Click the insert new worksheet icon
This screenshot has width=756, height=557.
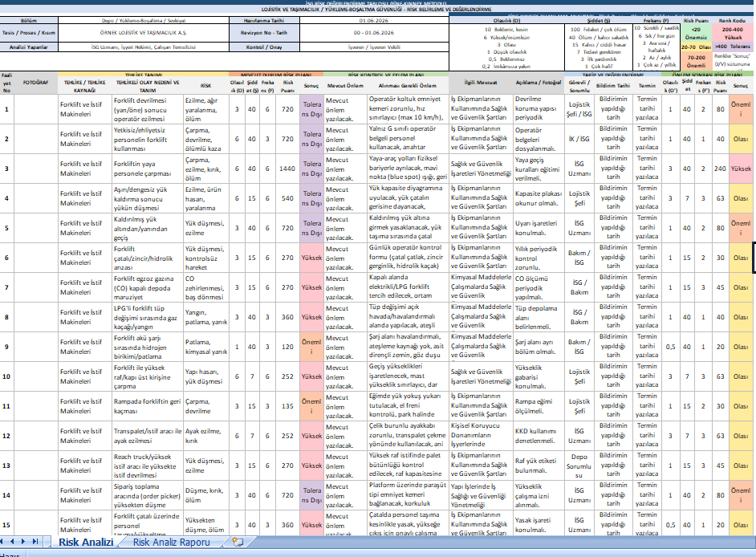point(238,542)
